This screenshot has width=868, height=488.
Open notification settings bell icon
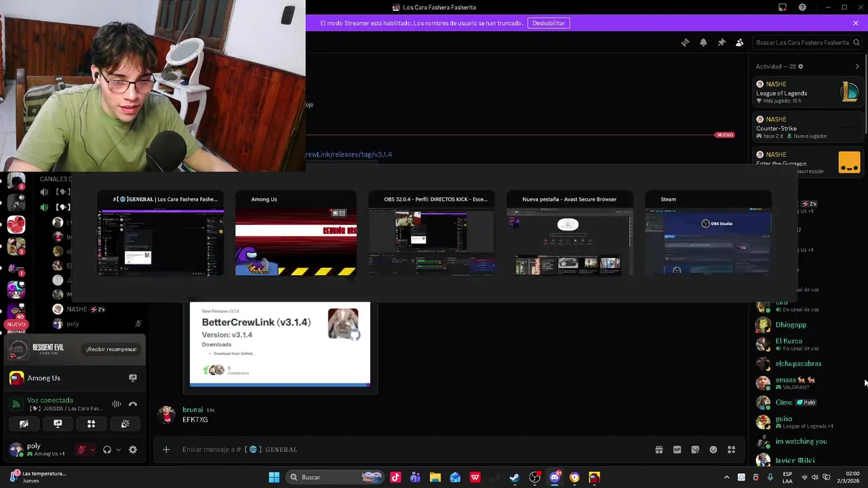point(703,42)
